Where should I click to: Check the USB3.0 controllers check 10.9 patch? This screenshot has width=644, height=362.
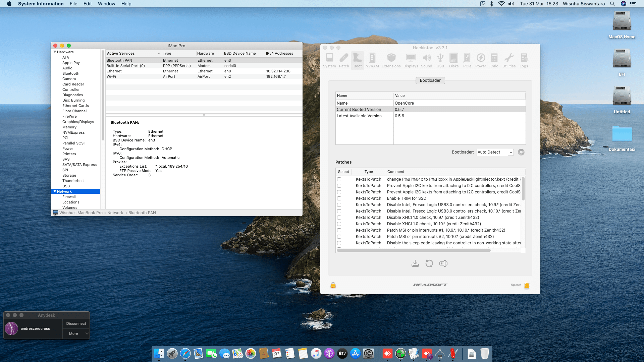[339, 205]
